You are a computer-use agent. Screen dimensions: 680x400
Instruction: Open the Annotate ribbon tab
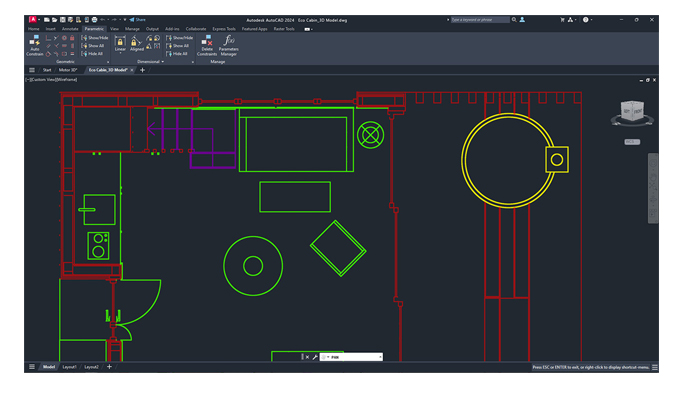pos(70,29)
